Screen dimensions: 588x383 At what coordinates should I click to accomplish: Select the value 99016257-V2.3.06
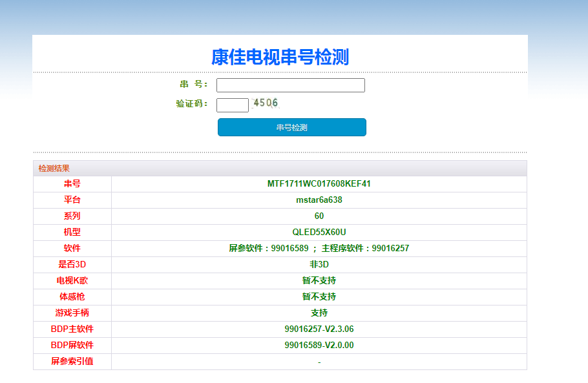pyautogui.click(x=319, y=329)
